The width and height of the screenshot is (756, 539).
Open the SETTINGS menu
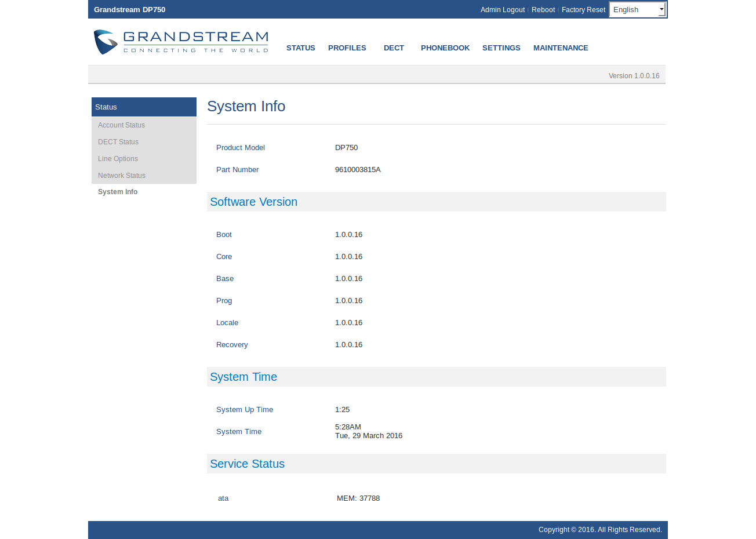point(501,48)
